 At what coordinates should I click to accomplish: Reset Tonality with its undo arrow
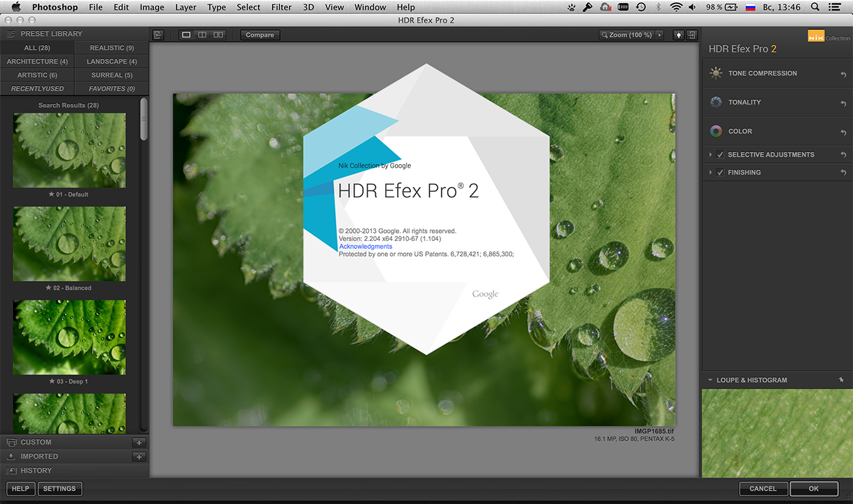pos(843,103)
